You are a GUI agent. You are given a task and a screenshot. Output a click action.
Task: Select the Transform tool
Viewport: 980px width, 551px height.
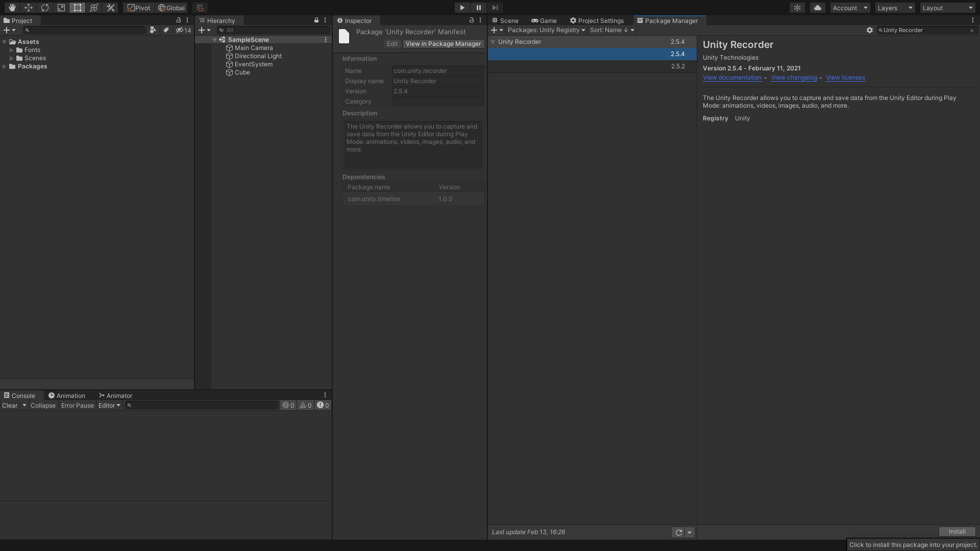point(93,8)
